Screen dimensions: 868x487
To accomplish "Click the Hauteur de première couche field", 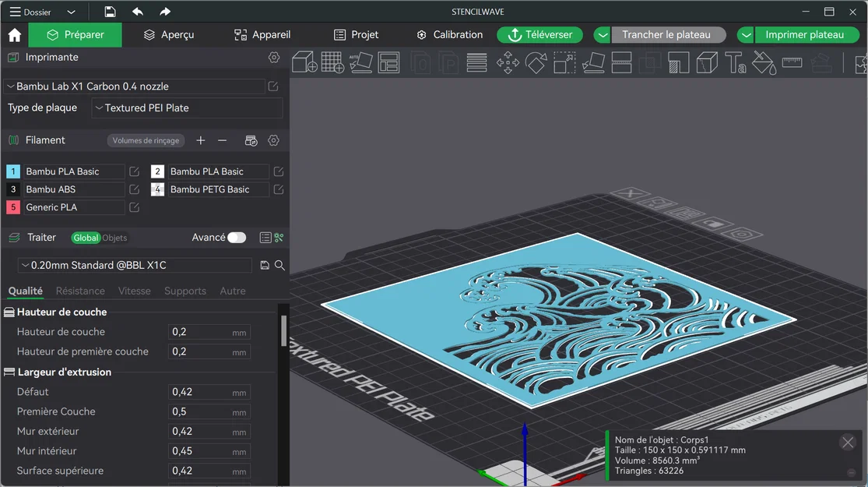I will point(209,352).
